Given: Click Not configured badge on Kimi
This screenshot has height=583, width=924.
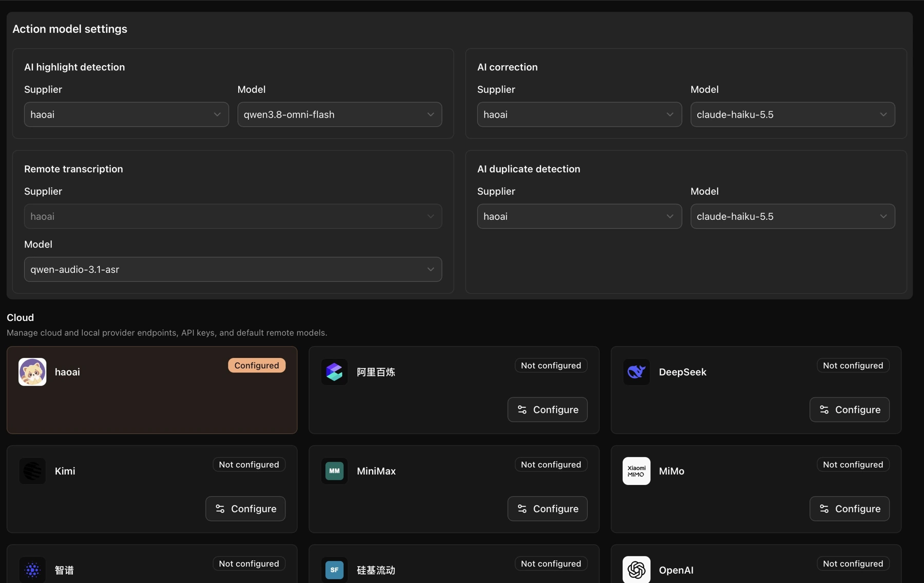Looking at the screenshot, I should [249, 464].
